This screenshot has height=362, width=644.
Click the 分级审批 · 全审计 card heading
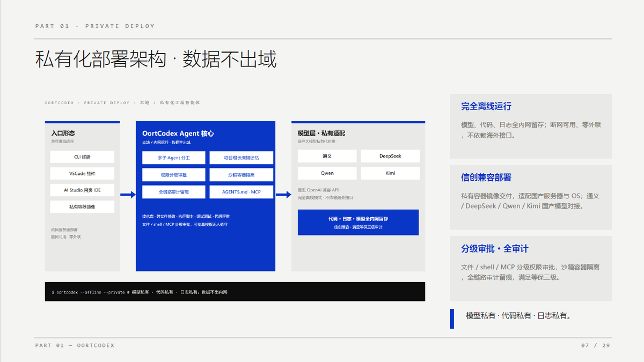495,249
